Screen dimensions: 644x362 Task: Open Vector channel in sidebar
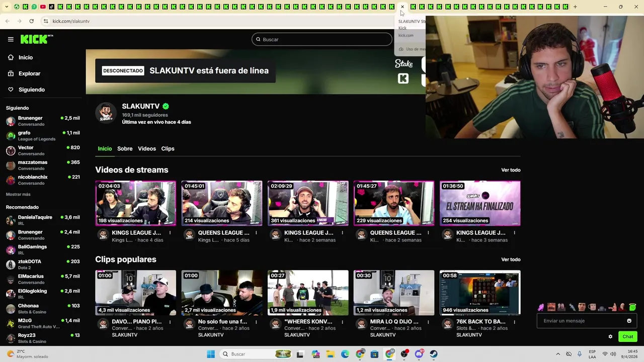tap(43, 150)
